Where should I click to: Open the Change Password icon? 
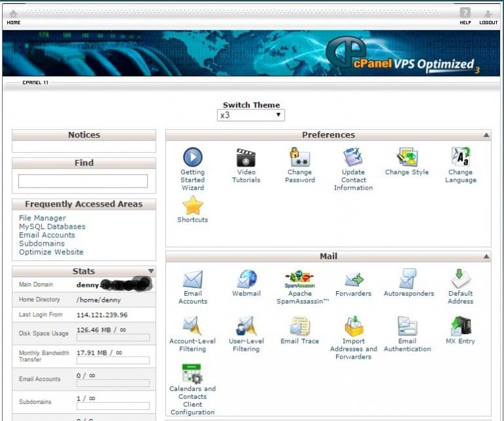[299, 157]
